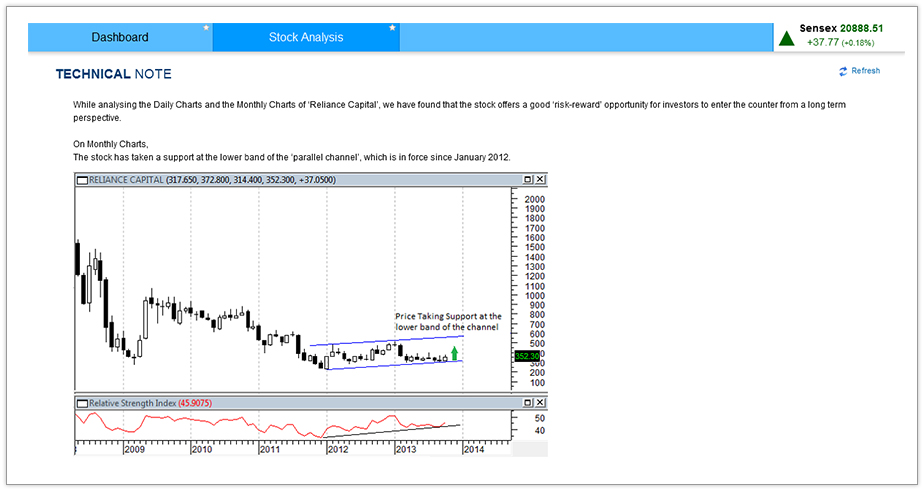Click the 100 price axis label

pyautogui.click(x=537, y=383)
